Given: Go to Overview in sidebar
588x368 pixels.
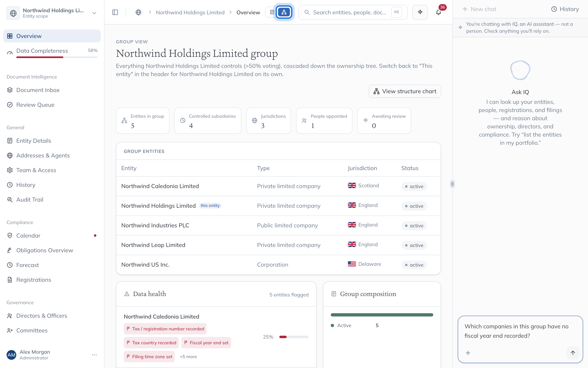Looking at the screenshot, I should click(52, 36).
